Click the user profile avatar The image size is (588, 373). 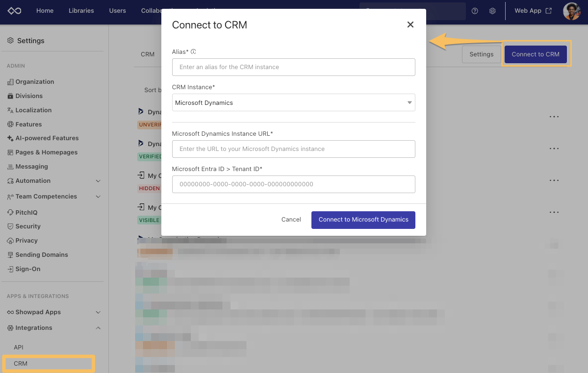coord(571,11)
